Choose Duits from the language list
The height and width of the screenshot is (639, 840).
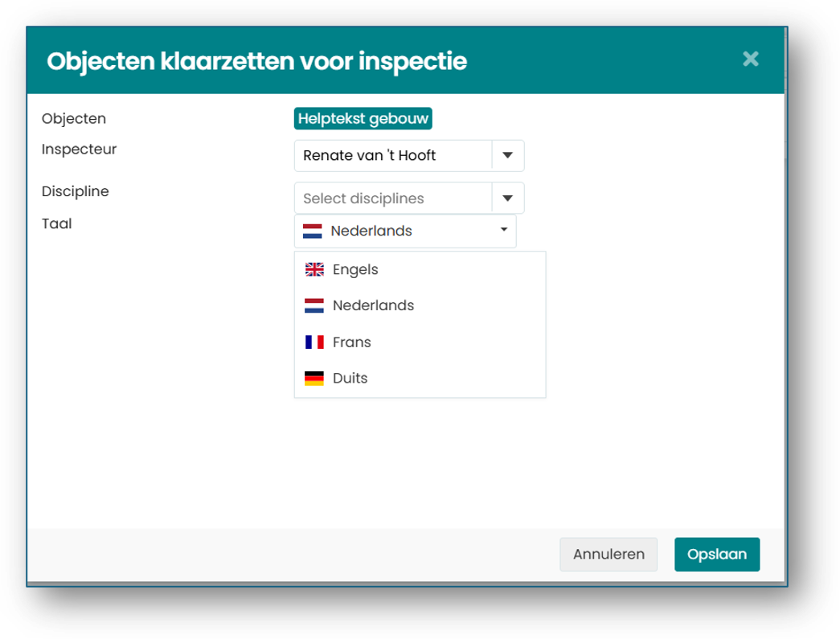click(420, 378)
